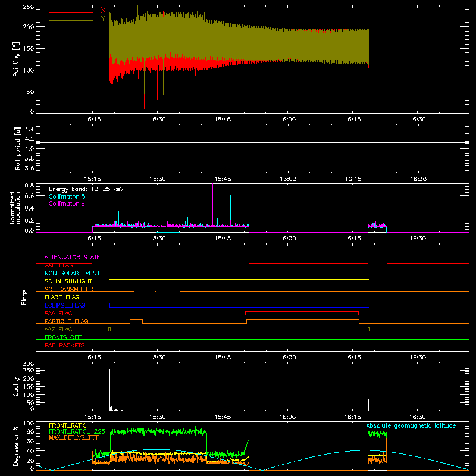This screenshot has height=476, width=476.
Task: Click the GAP_FLAG label
Action: tap(58, 265)
